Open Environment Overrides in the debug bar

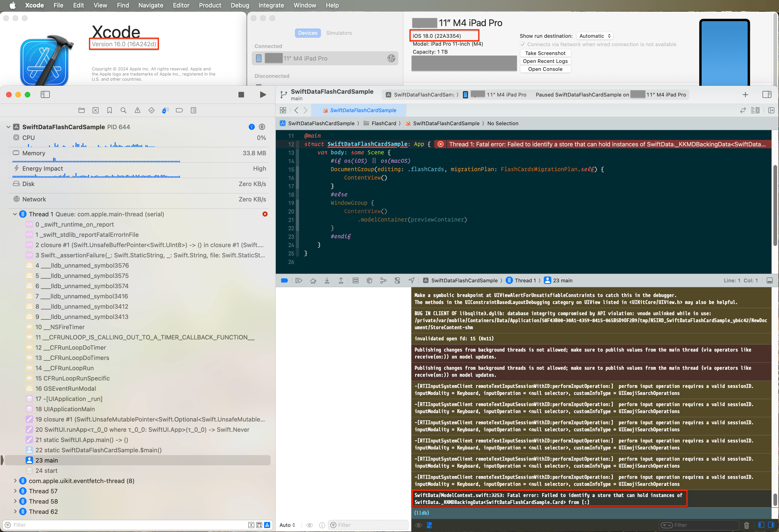398,281
